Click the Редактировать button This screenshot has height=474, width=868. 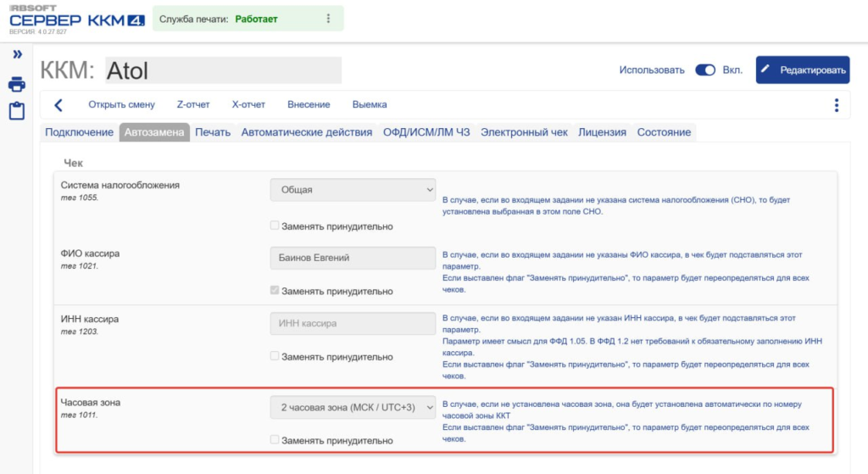tap(803, 70)
